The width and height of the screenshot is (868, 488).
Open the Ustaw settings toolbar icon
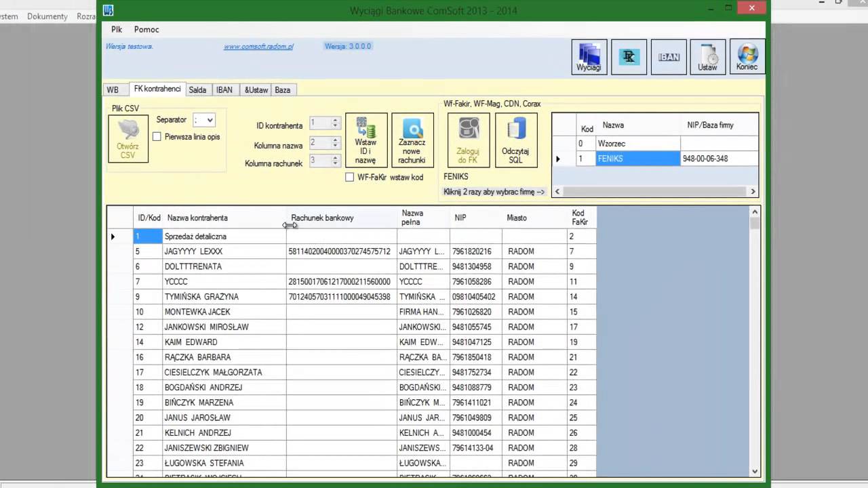click(707, 57)
